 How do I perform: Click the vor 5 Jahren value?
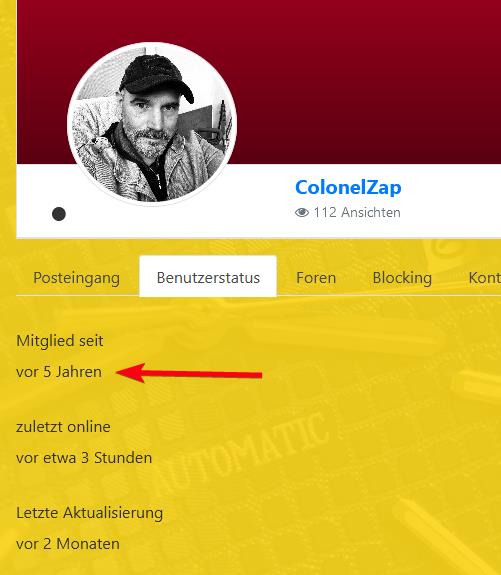(x=59, y=372)
